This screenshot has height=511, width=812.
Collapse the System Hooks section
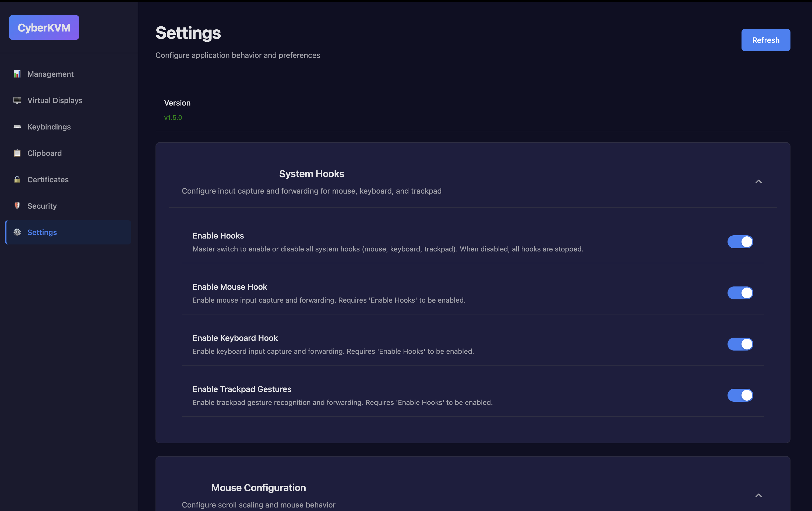tap(759, 181)
